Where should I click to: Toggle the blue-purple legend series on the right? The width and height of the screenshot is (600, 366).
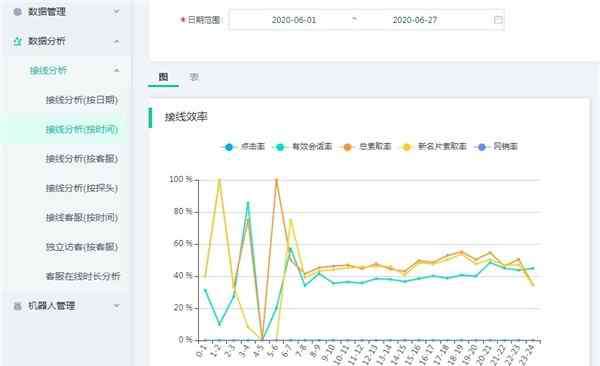click(x=482, y=147)
